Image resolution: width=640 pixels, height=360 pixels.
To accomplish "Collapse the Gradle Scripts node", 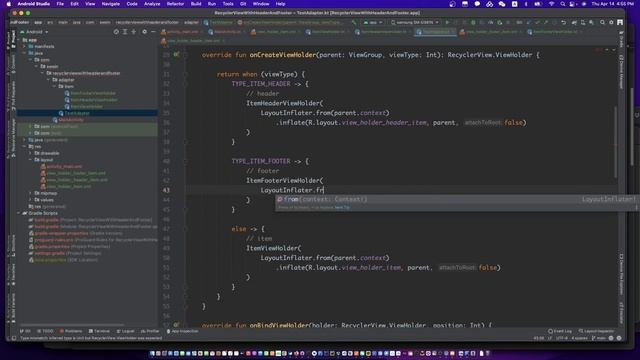I will click(x=18, y=213).
